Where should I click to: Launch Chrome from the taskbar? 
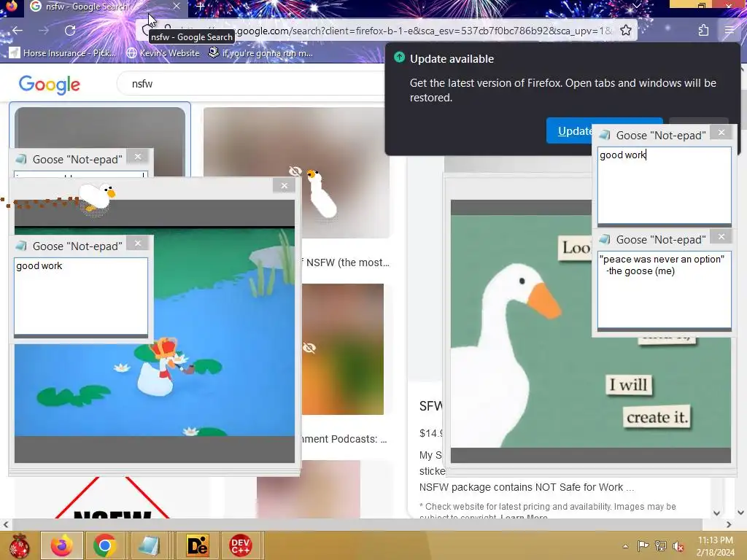pyautogui.click(x=105, y=545)
